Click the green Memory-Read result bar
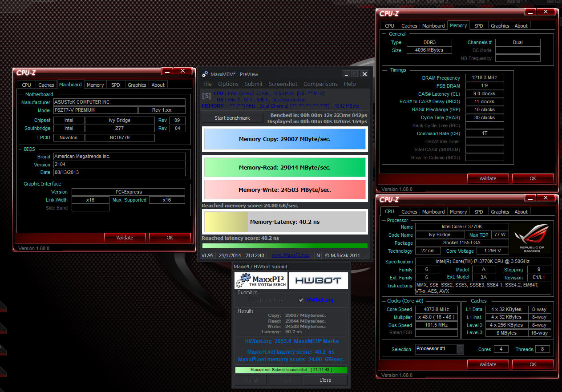Screen dimensions: 562x392 [x=285, y=167]
